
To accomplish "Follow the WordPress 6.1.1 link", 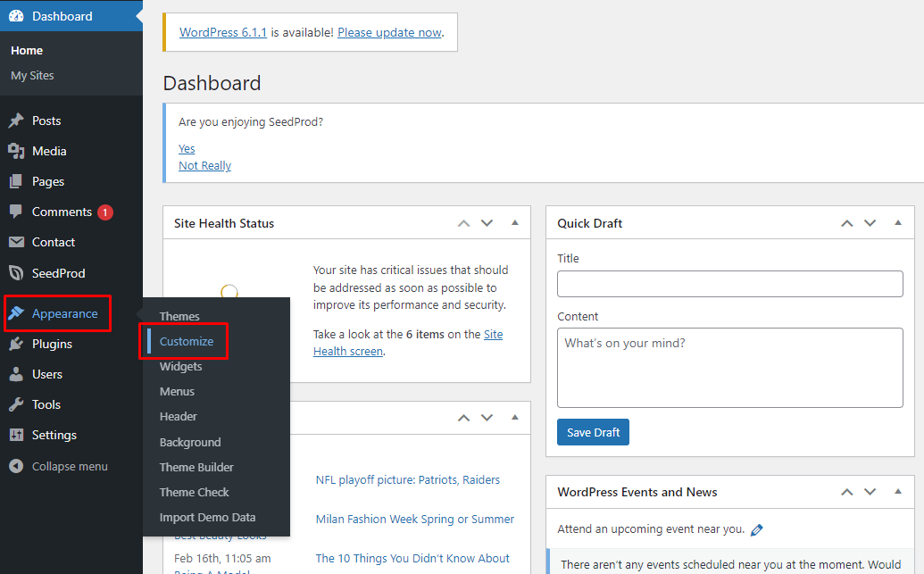I will tap(223, 32).
